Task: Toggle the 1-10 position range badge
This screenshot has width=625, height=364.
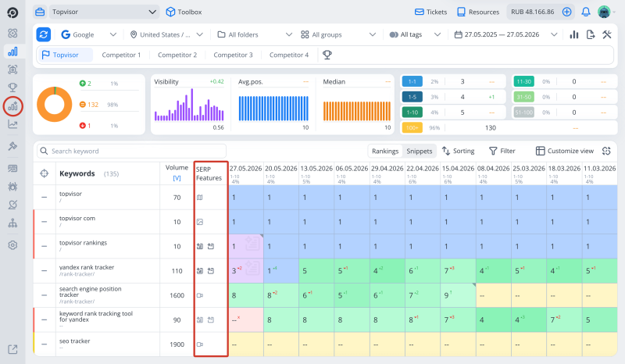Action: [412, 112]
